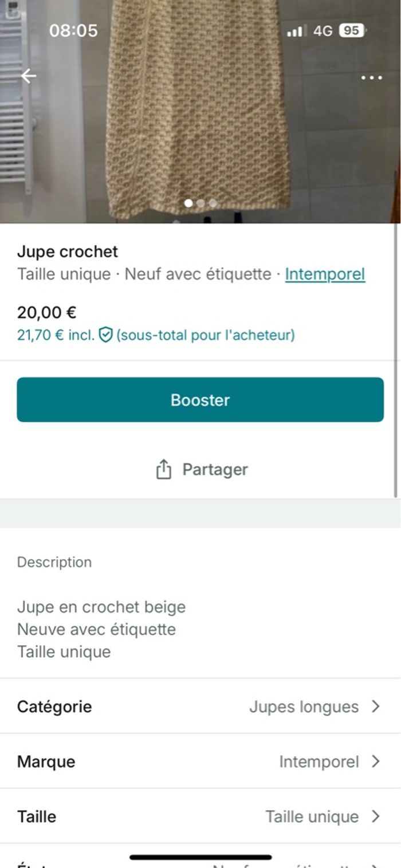This screenshot has width=401, height=868.
Task: Select the first photo carousel dot
Action: pos(188,203)
